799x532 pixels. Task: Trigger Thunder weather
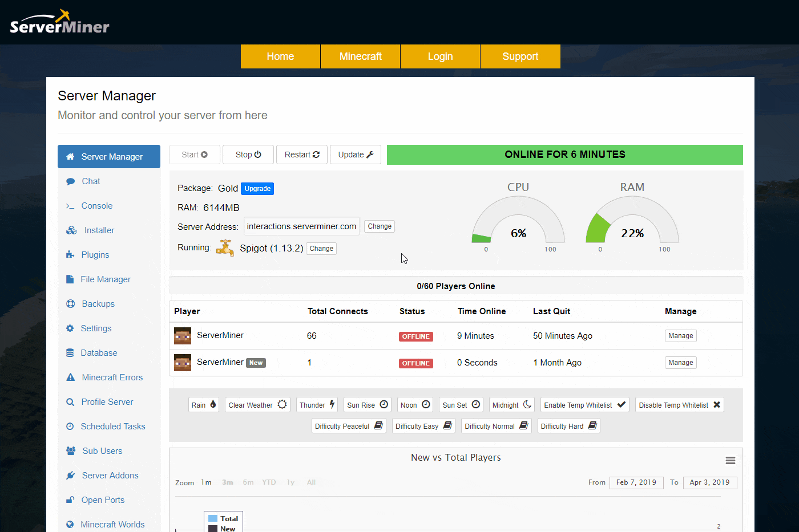pyautogui.click(x=317, y=405)
